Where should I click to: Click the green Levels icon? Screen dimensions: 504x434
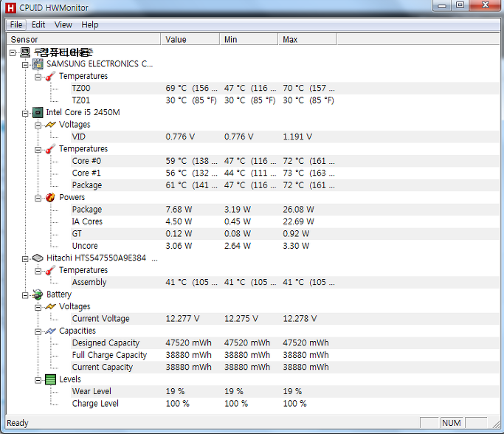[50, 379]
